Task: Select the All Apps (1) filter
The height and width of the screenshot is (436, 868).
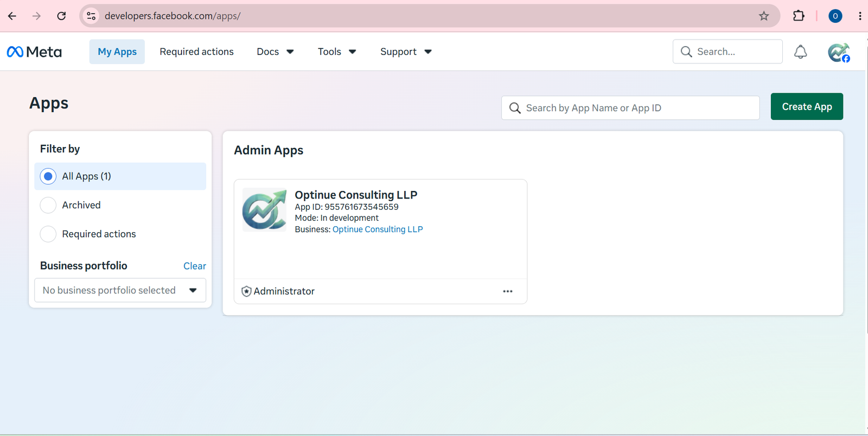Action: (x=120, y=176)
